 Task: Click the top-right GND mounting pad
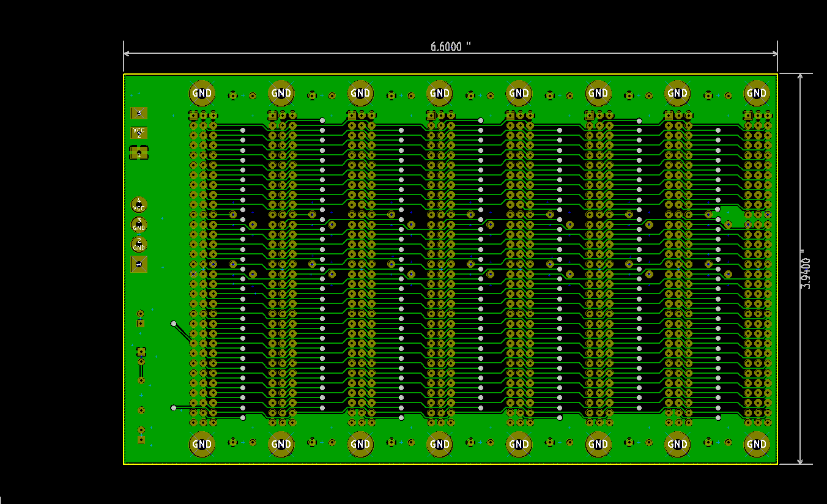click(x=757, y=94)
